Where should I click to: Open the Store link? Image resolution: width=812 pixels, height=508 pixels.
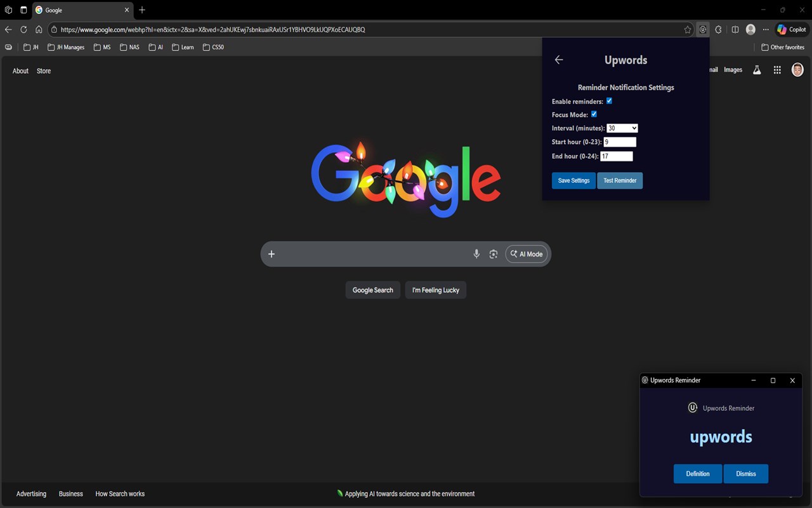click(x=44, y=71)
